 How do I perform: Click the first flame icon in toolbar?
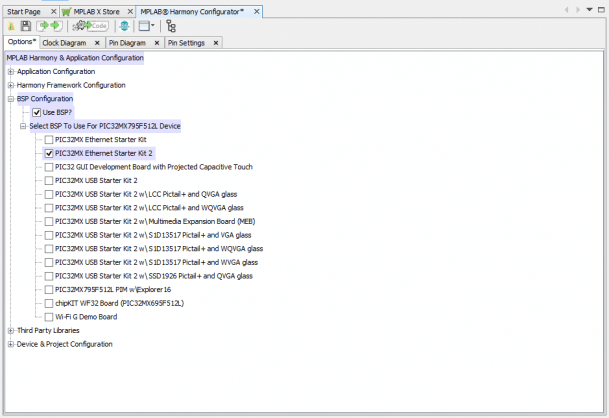coord(11,26)
